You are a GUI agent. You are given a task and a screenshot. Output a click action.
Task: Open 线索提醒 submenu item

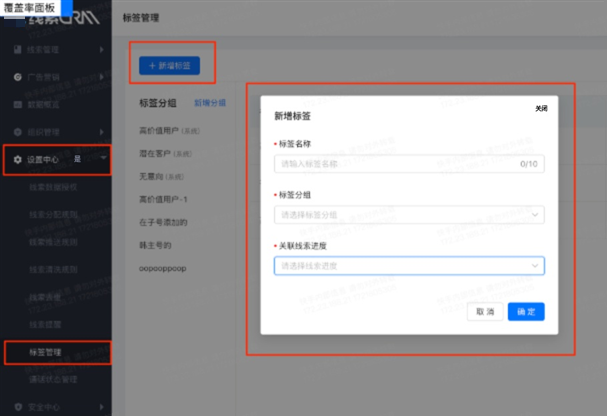(45, 325)
